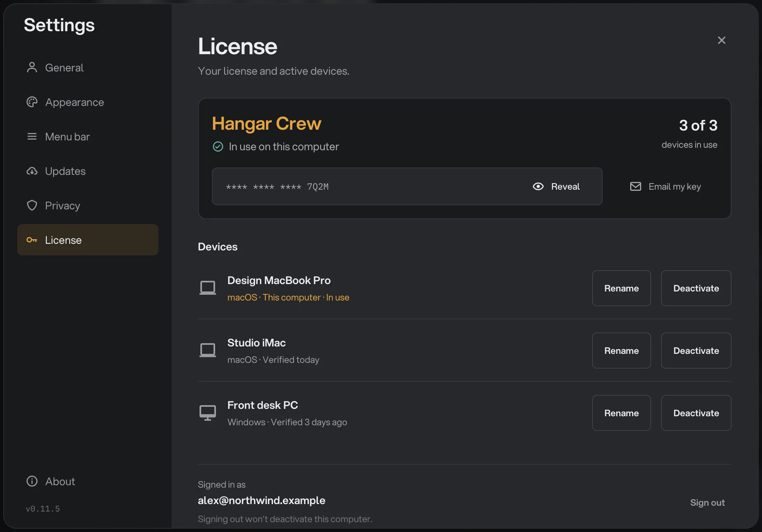Open the General settings section
Screen dimensions: 762x532
click(x=88, y=68)
